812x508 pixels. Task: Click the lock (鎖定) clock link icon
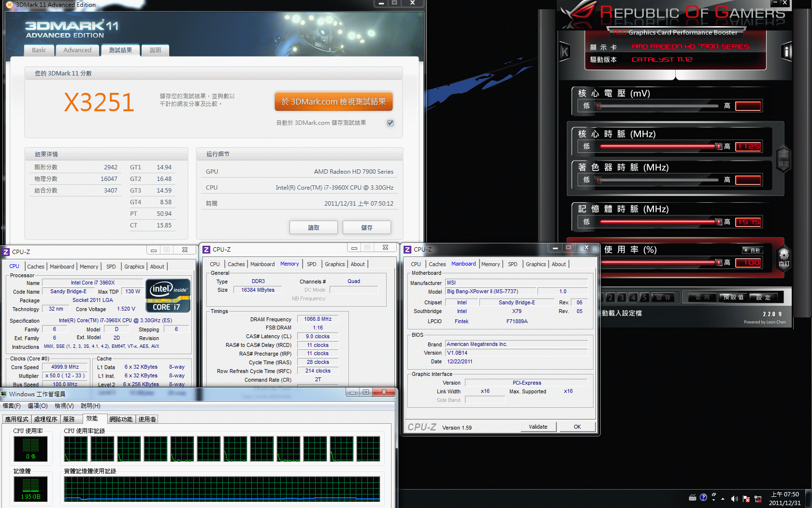[783, 158]
